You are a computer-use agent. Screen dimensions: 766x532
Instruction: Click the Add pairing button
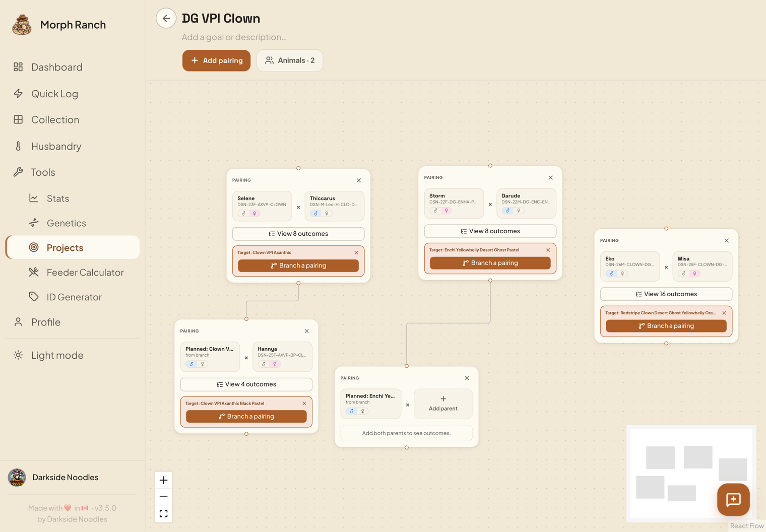click(216, 60)
